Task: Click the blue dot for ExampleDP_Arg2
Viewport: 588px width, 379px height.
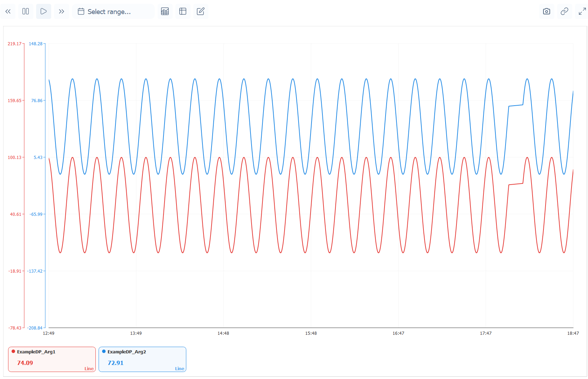Action: (x=104, y=352)
